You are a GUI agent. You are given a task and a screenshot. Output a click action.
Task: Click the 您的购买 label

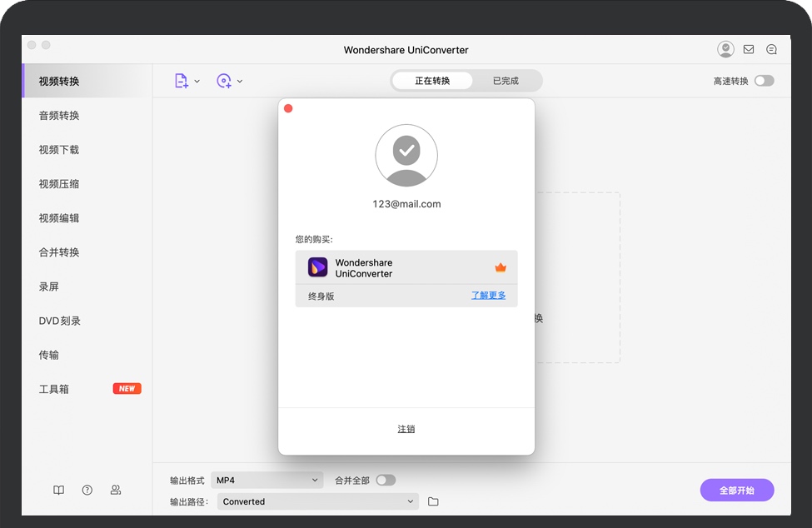[314, 239]
